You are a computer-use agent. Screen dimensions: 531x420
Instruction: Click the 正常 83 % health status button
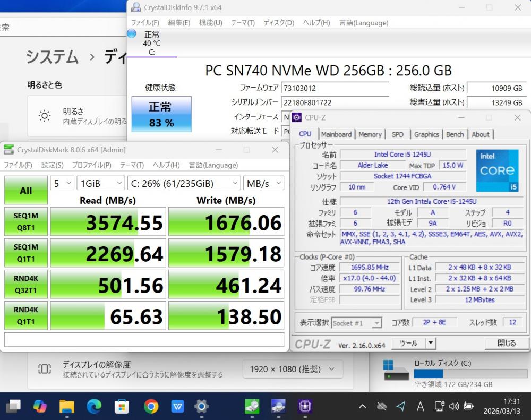point(161,114)
